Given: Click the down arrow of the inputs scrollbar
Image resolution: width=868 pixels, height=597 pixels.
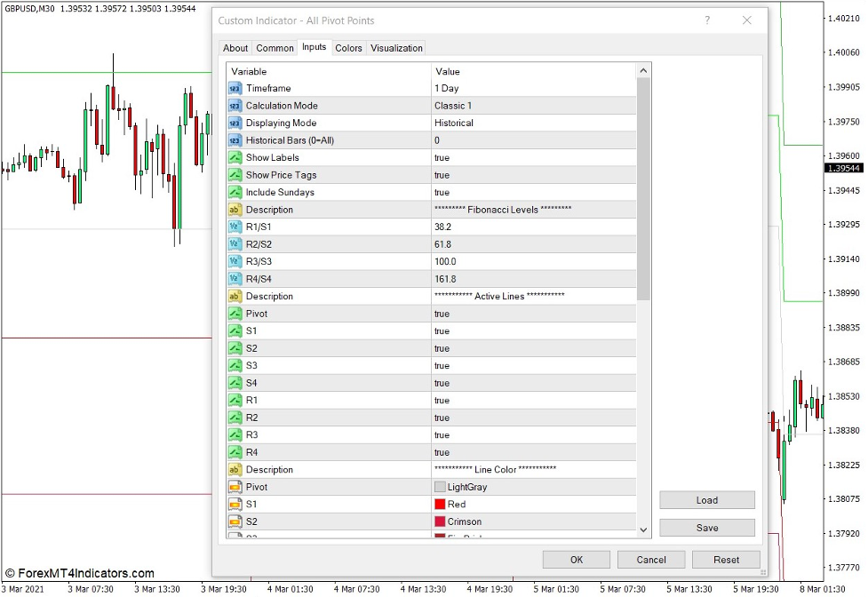Looking at the screenshot, I should [x=642, y=529].
